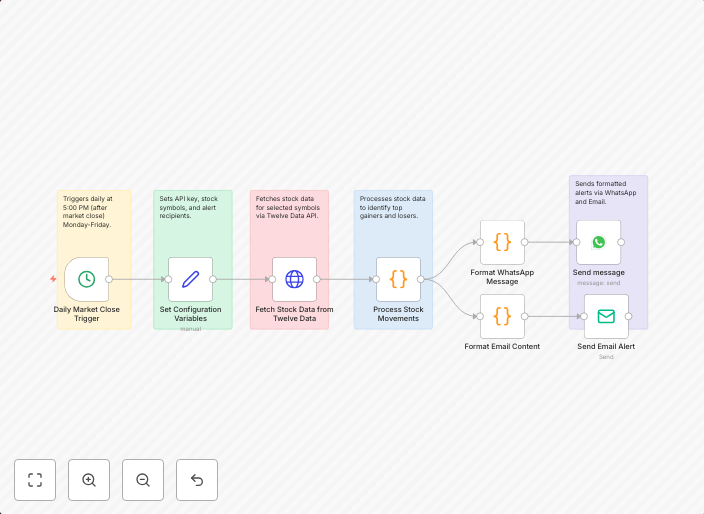This screenshot has height=514, width=704.
Task: Click the lightning bolt trigger indicator
Action: pyautogui.click(x=53, y=279)
